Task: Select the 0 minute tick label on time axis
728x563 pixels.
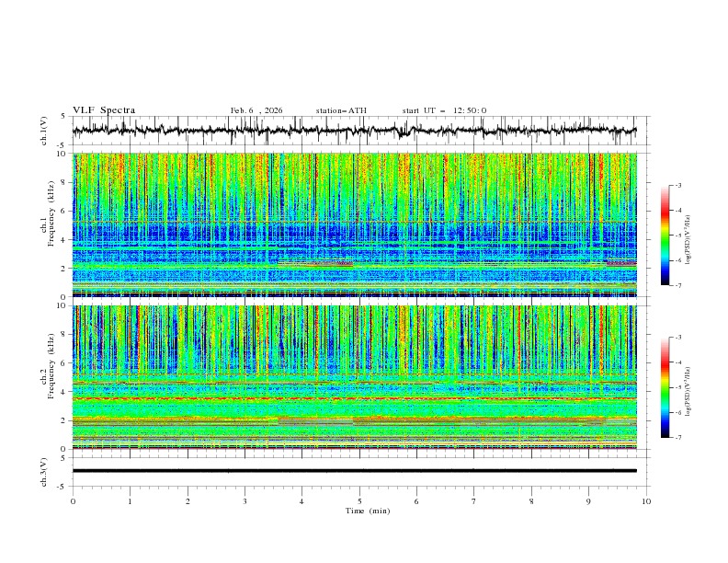Action: tap(74, 500)
